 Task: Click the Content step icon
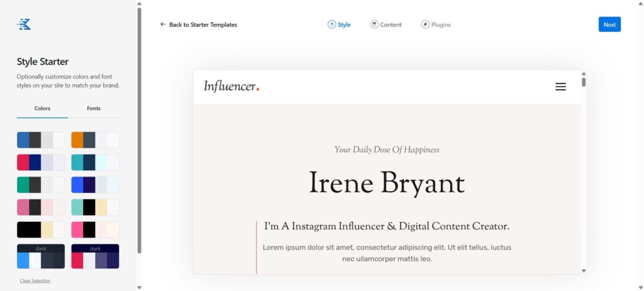pos(374,25)
